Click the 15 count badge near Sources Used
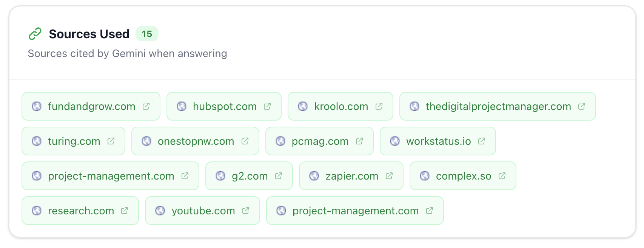Viewport: 644px width, 248px height. 147,34
